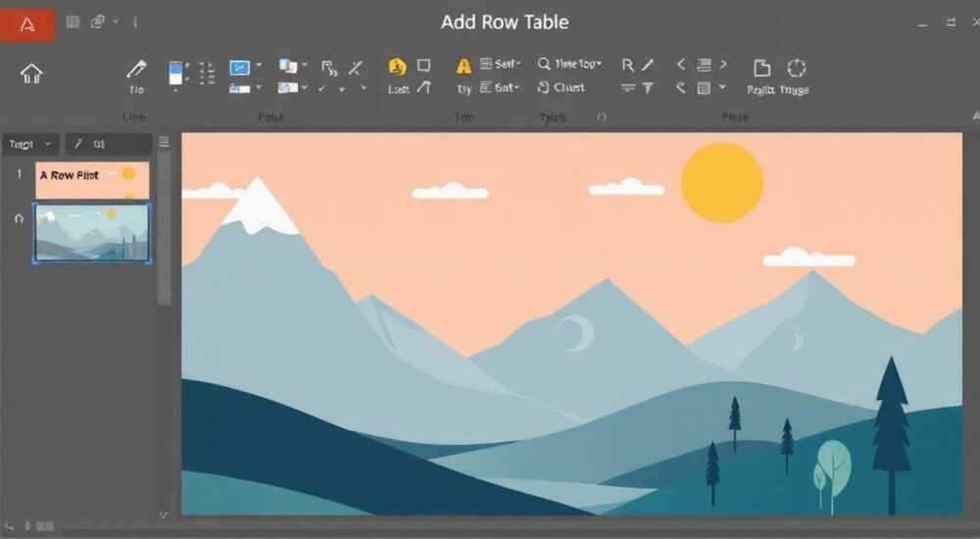Select the second mountain landscape slide thumbnail
Image resolution: width=980 pixels, height=539 pixels.
92,232
